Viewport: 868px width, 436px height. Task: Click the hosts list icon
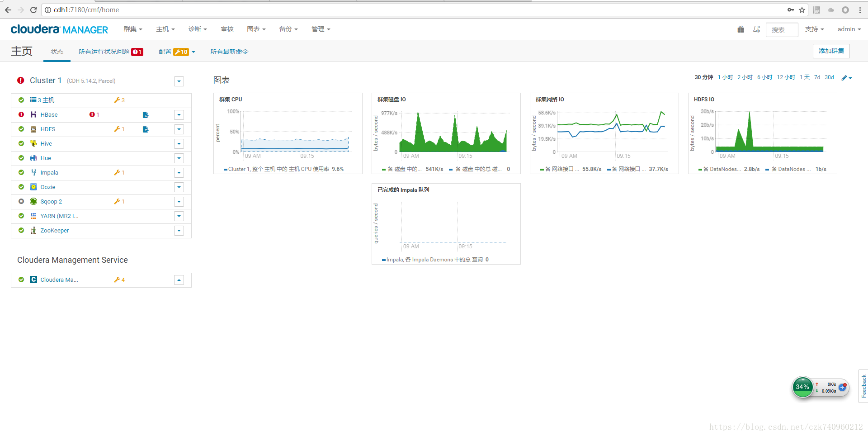click(x=33, y=100)
